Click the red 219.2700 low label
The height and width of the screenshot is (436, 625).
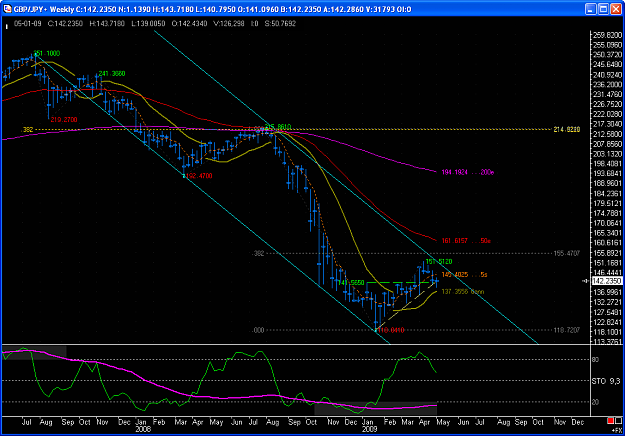click(x=64, y=120)
